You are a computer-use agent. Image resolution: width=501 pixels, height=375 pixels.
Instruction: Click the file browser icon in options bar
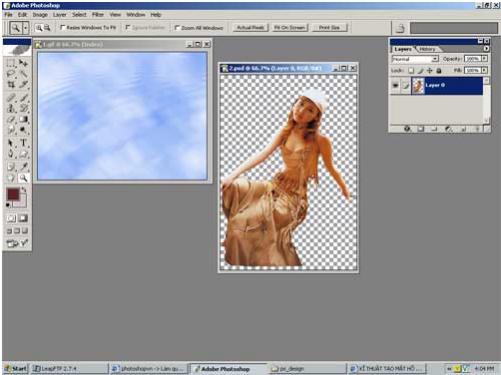pos(400,28)
